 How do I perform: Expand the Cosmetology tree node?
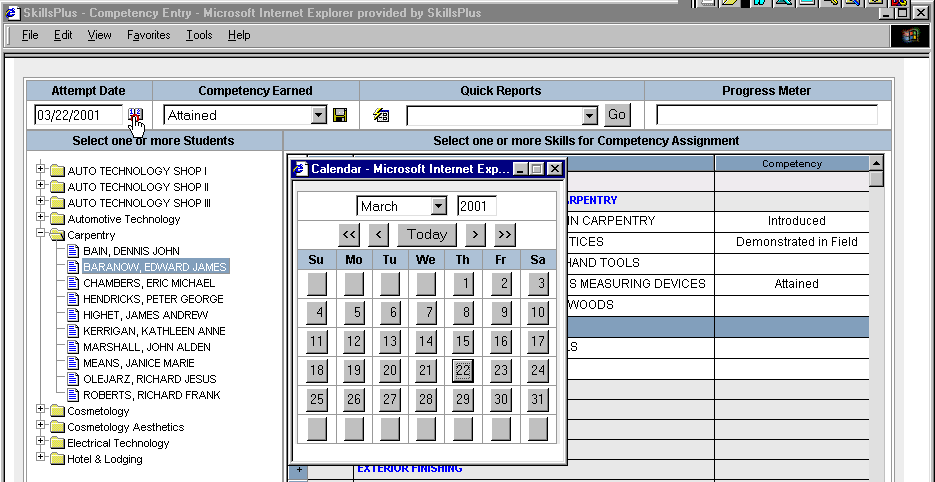[41, 409]
